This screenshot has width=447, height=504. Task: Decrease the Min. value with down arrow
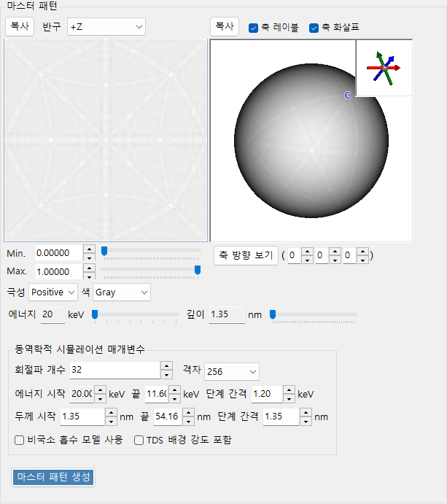pos(89,257)
